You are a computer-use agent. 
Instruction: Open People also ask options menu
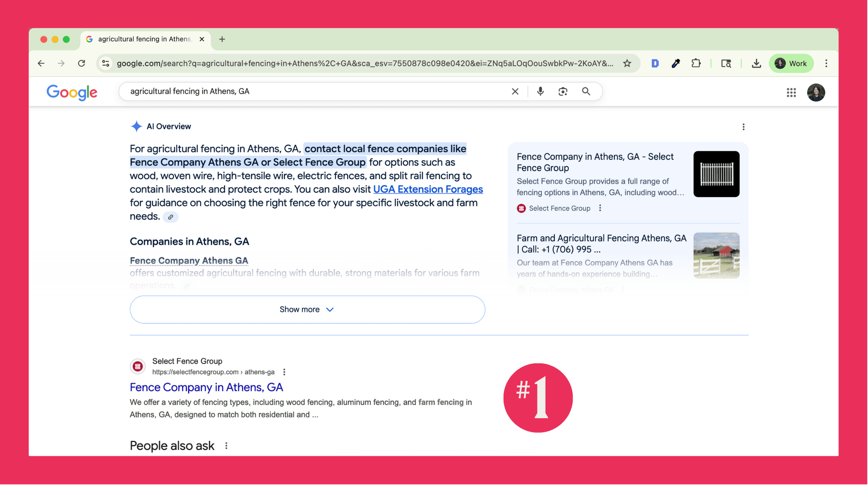point(227,446)
